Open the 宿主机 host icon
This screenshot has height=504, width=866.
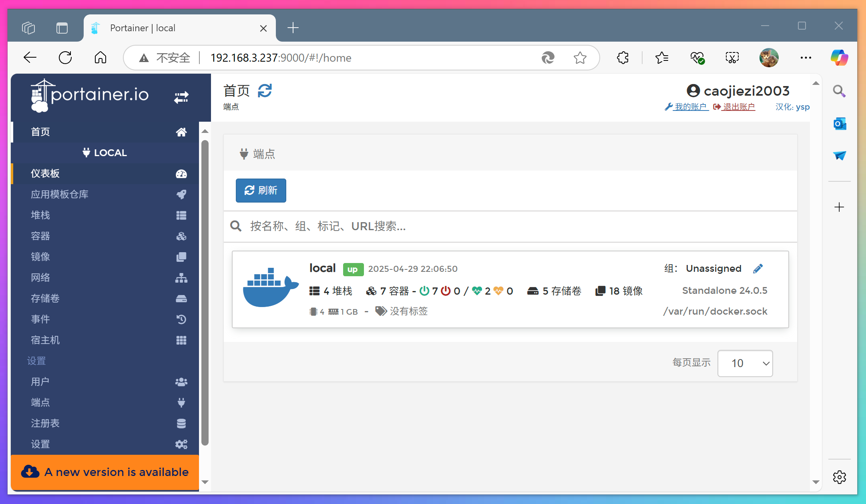pos(181,340)
